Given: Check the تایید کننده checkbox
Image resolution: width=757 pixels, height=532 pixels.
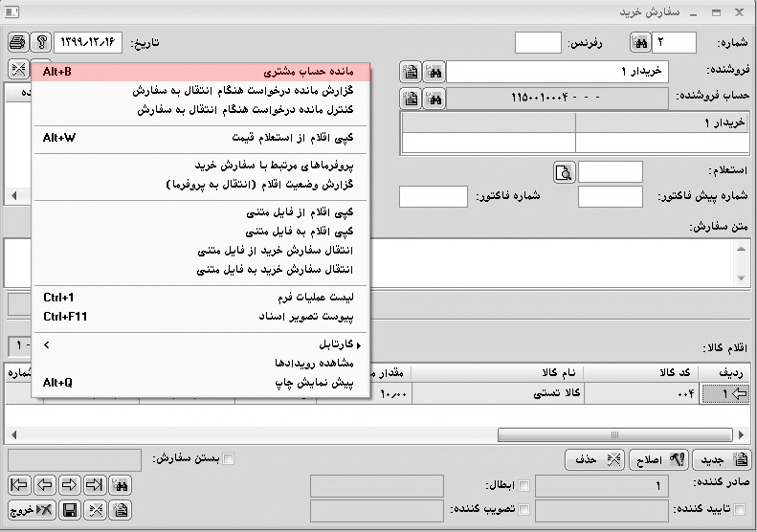Looking at the screenshot, I should (x=738, y=510).
